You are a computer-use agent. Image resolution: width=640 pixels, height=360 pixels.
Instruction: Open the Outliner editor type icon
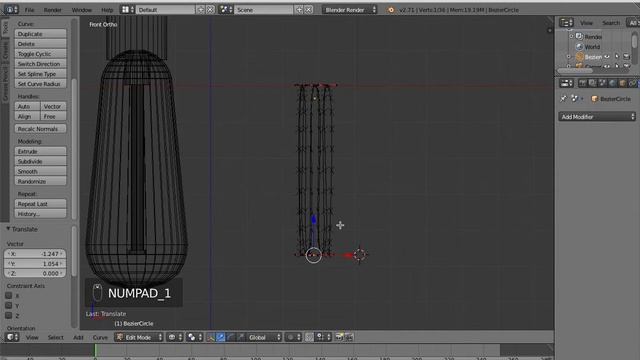566,23
